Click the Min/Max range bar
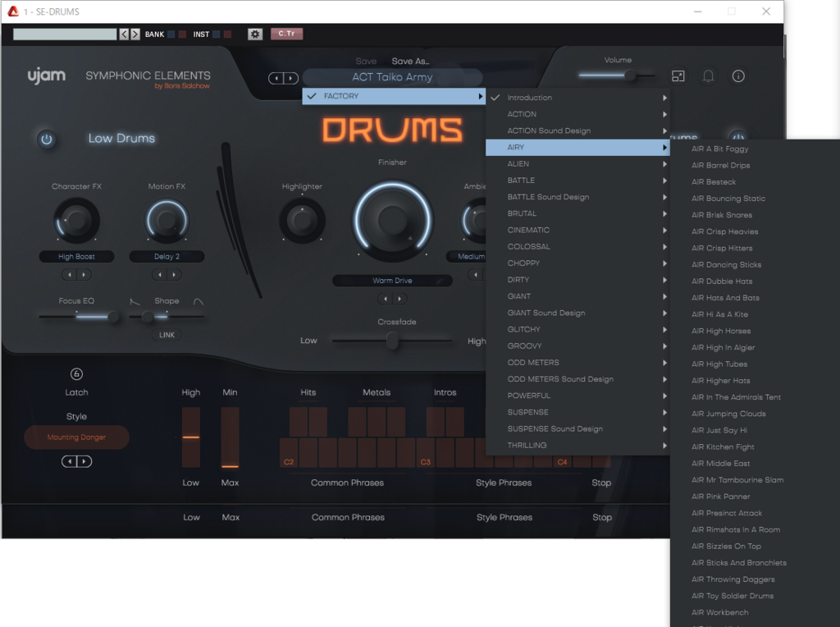This screenshot has width=840, height=627. pyautogui.click(x=230, y=437)
